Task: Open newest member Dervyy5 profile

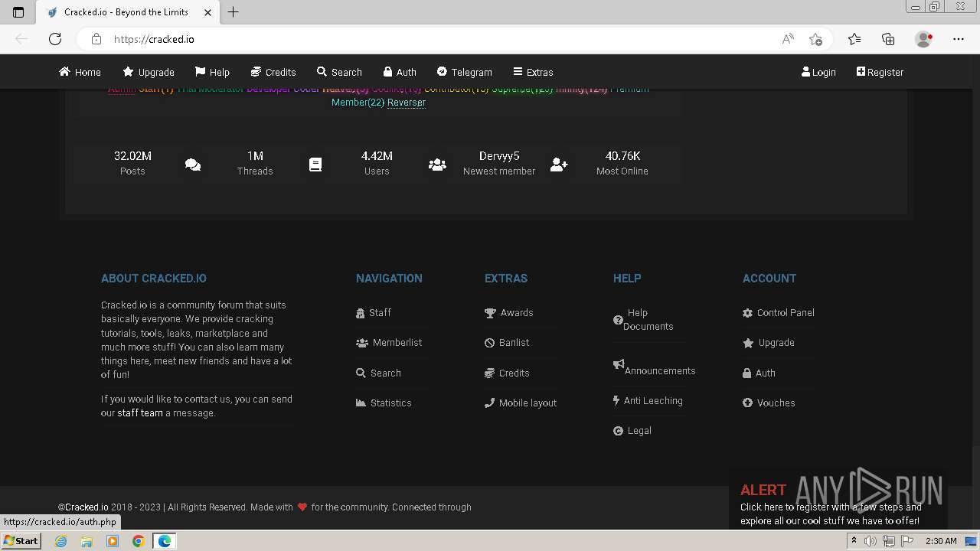Action: coord(499,156)
